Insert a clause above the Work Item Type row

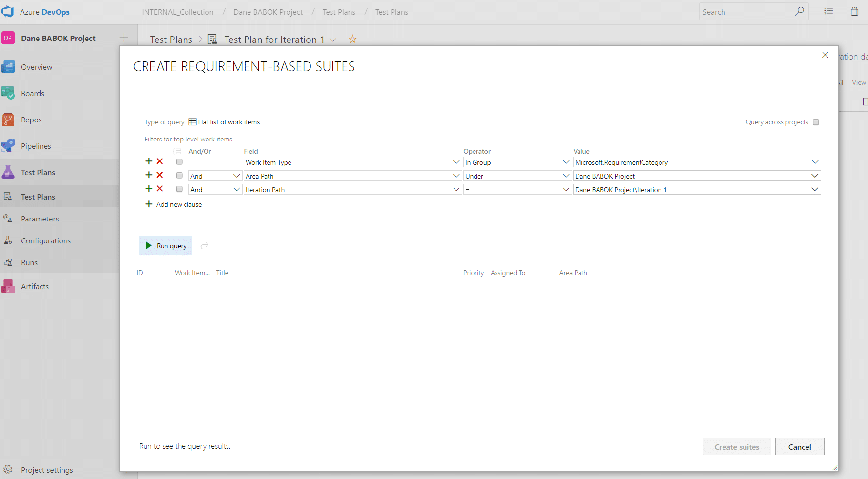(149, 161)
